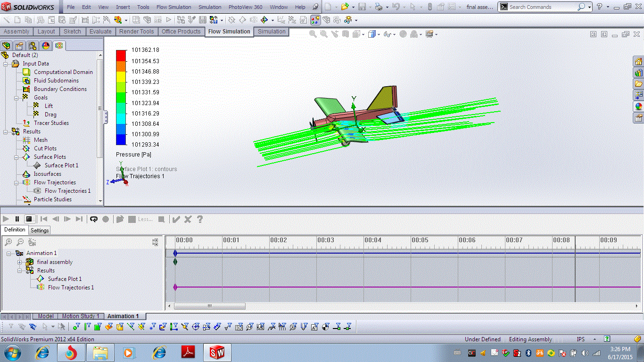
Task: Switch to the Model bottom tab
Action: [x=46, y=316]
